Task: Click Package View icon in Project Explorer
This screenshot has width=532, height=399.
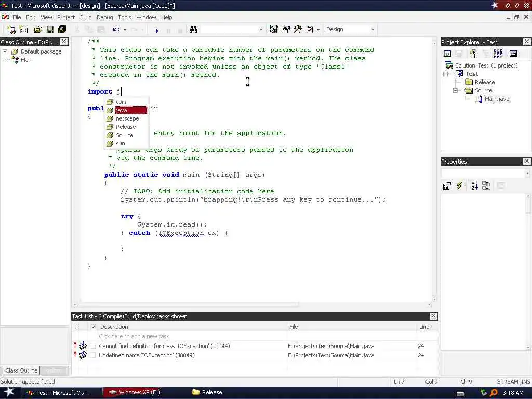Action: click(x=474, y=54)
